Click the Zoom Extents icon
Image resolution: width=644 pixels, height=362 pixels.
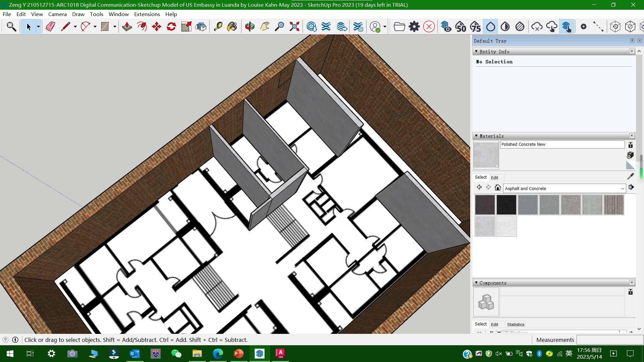[x=294, y=27]
